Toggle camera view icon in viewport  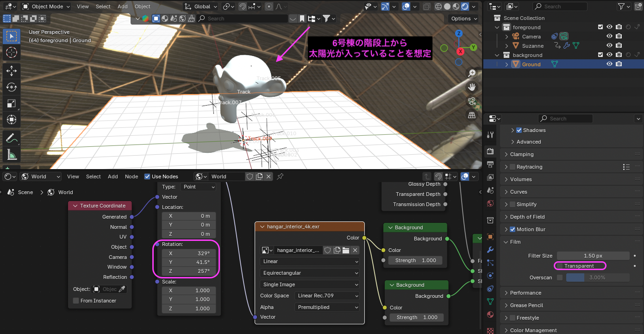472,101
